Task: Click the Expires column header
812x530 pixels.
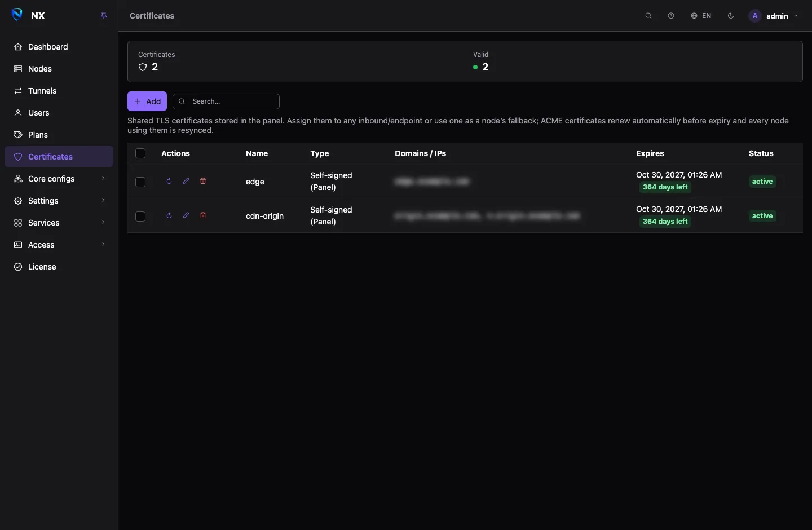Action: [x=650, y=153]
